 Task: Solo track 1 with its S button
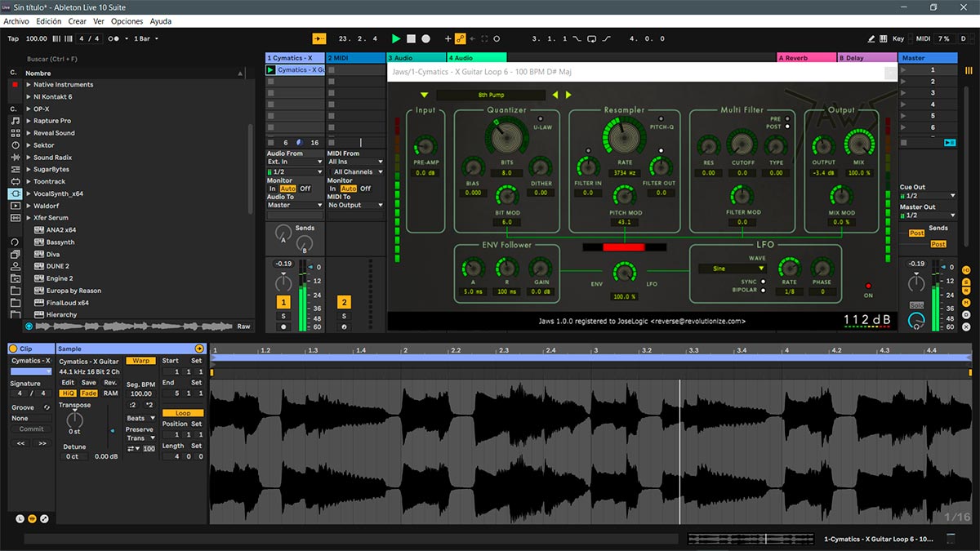(283, 315)
